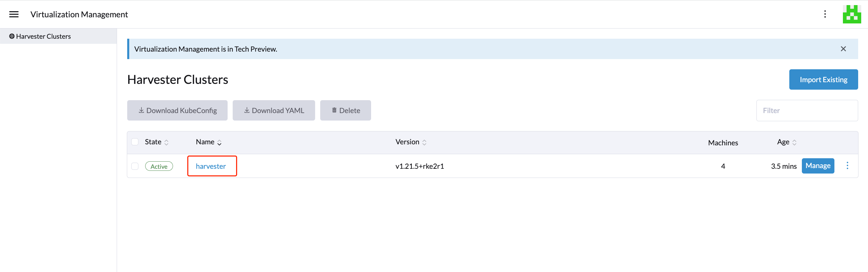This screenshot has width=868, height=272.
Task: Open the harvester cluster link
Action: click(211, 166)
